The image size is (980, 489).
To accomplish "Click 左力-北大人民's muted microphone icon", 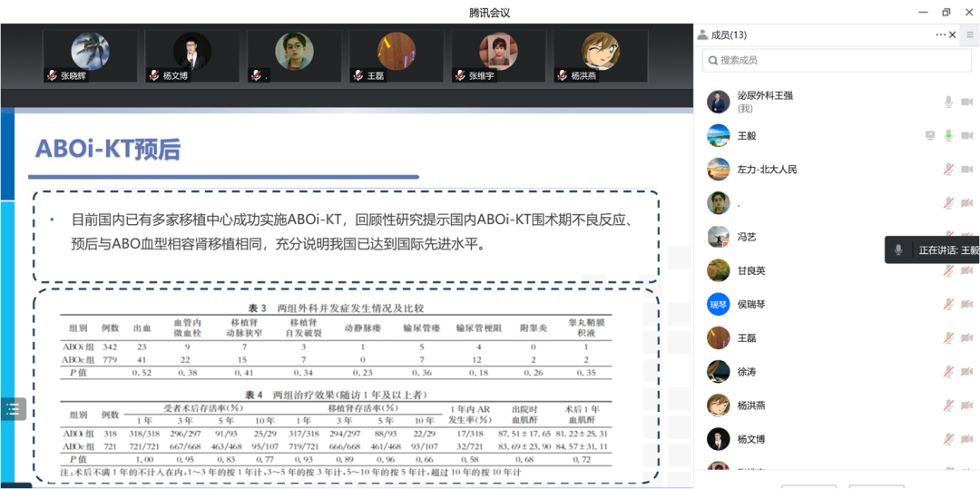I will tap(948, 170).
